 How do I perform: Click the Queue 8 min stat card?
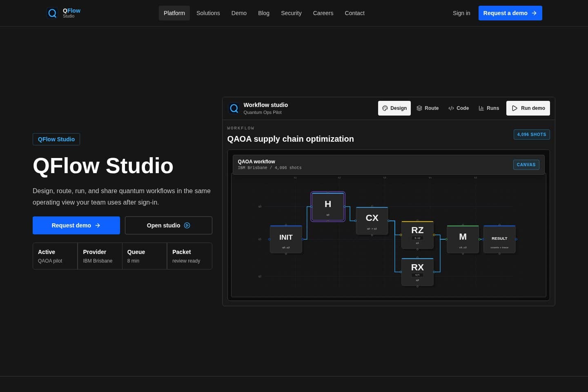(x=145, y=256)
